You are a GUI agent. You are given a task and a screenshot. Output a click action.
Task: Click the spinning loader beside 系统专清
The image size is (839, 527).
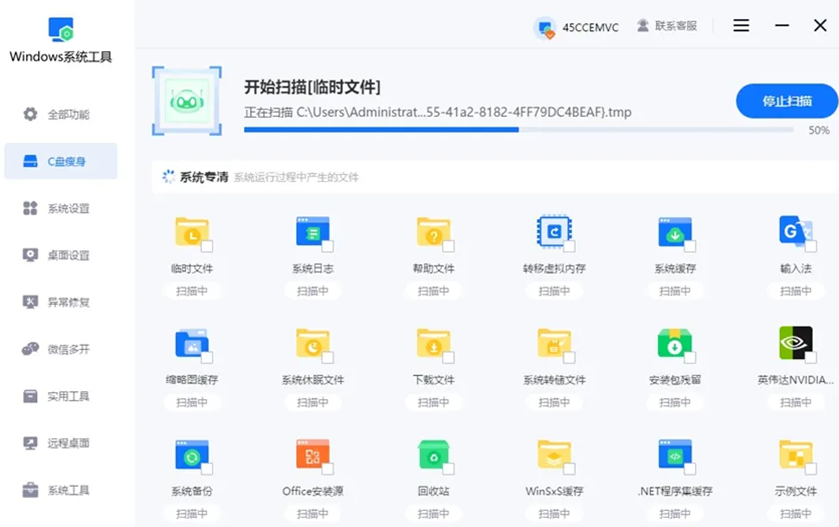tap(168, 177)
